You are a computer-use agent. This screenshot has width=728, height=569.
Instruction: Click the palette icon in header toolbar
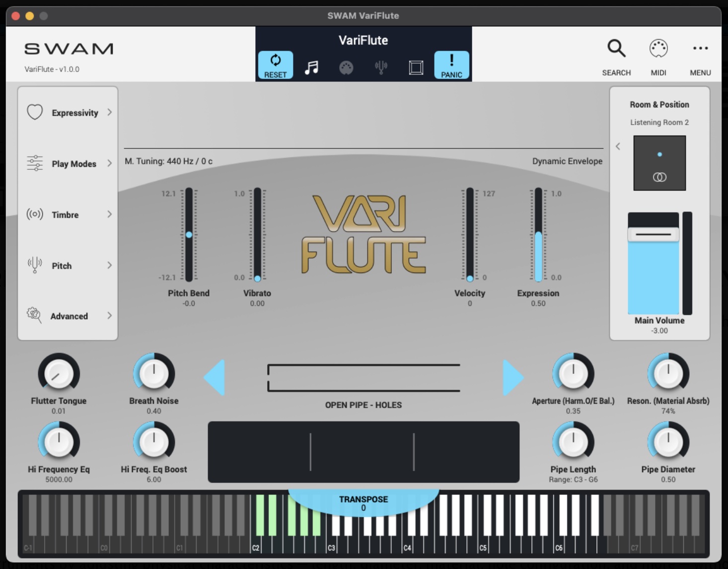coord(346,67)
